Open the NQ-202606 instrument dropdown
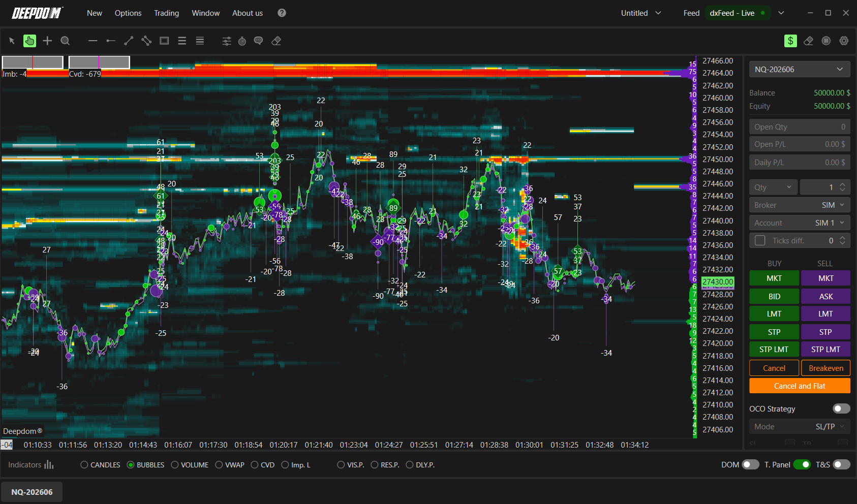The image size is (857, 504). (x=800, y=69)
